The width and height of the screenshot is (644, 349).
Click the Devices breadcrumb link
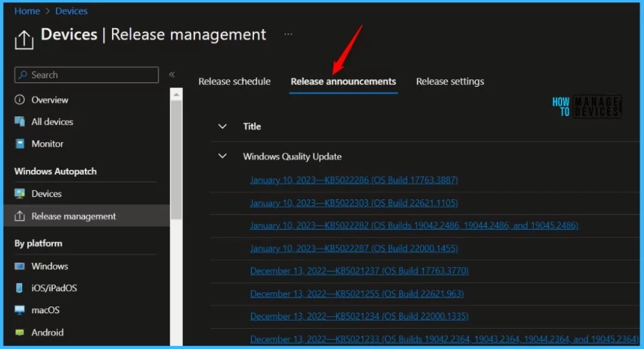click(x=71, y=11)
